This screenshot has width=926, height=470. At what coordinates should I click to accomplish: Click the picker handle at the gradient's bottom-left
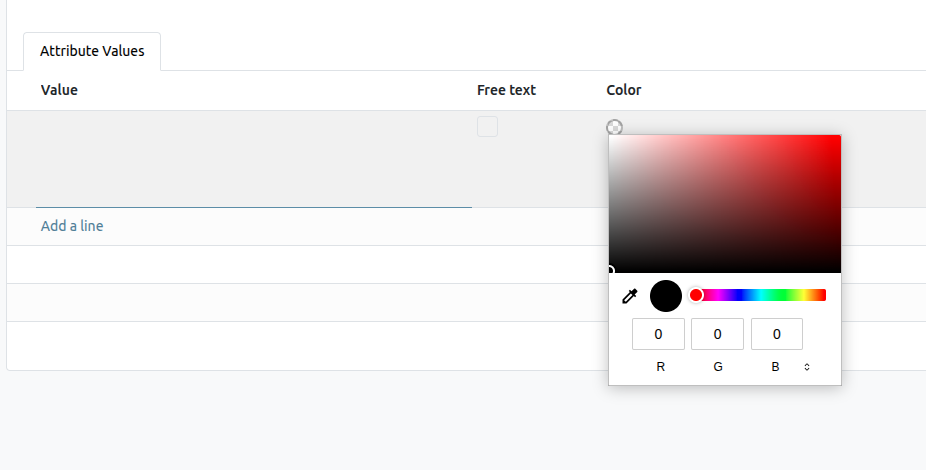(610, 271)
